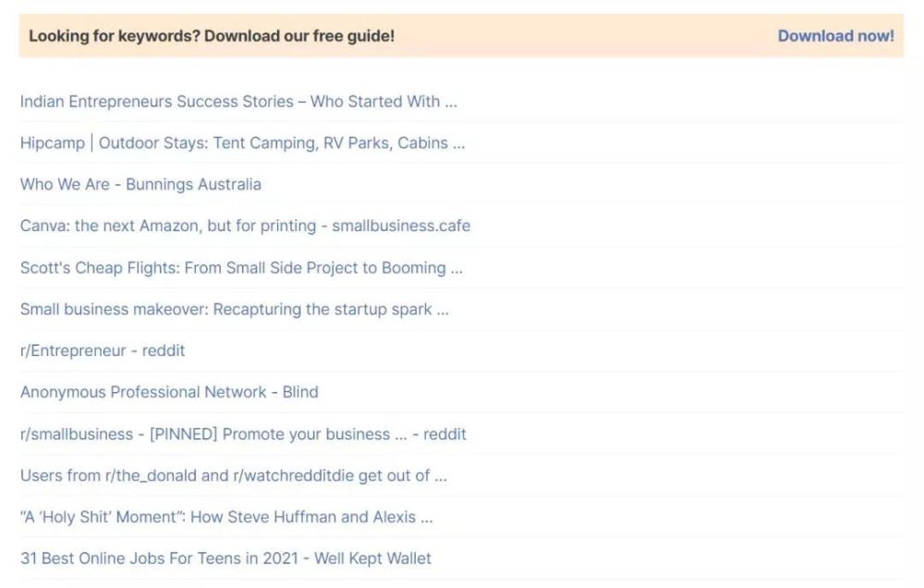The width and height of the screenshot is (924, 588).
Task: Open Indian Entrepreneurs Success Stories link
Action: [238, 102]
